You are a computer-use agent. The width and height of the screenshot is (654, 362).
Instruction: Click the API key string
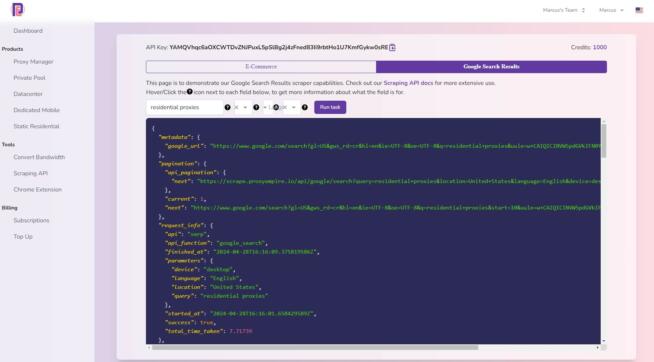click(x=279, y=47)
